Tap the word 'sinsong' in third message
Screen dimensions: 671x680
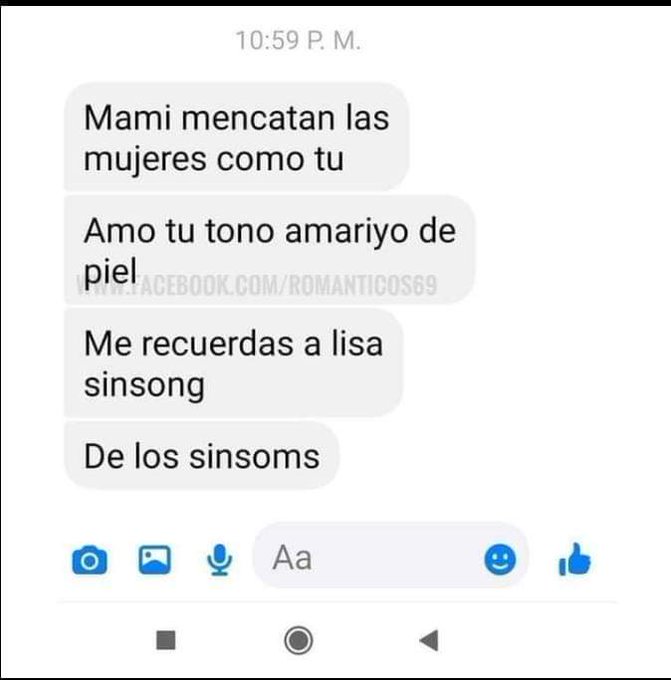click(x=144, y=386)
